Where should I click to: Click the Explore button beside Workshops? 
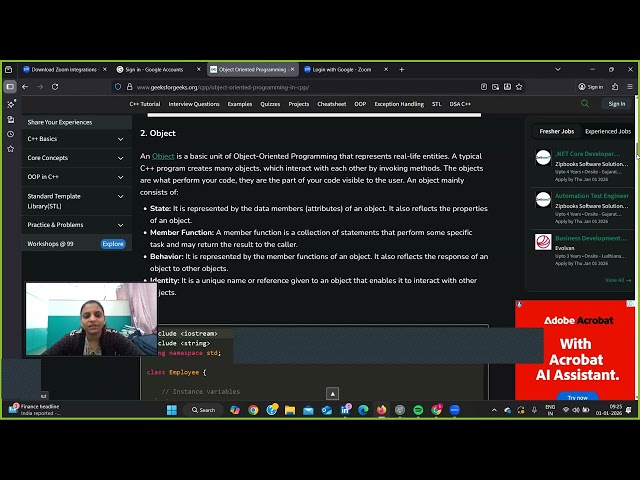(x=113, y=244)
